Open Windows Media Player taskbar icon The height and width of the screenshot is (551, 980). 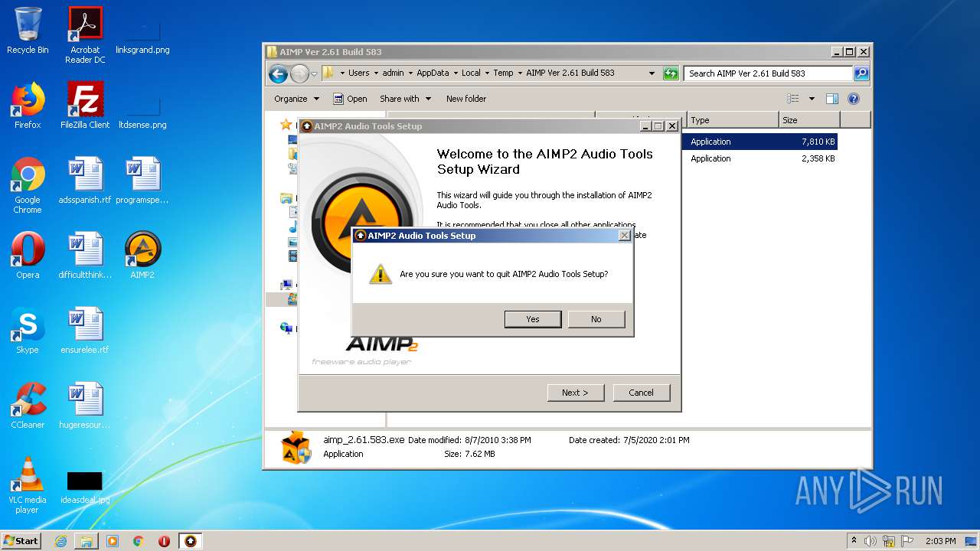pos(113,541)
